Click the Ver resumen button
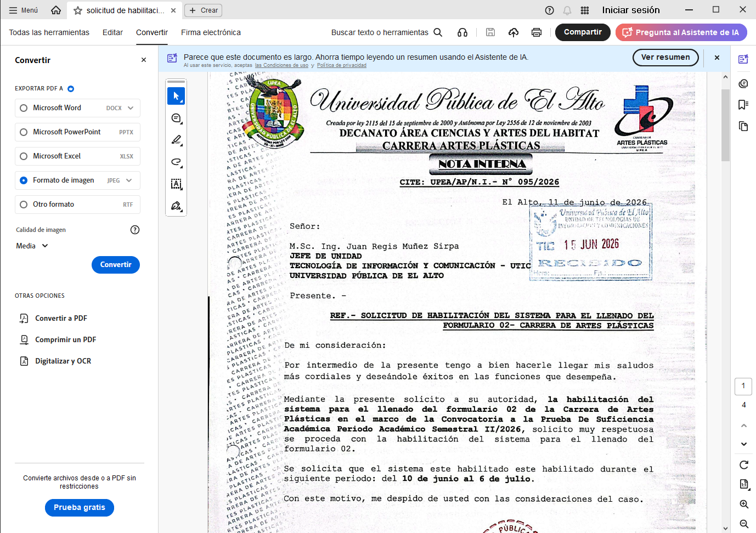The width and height of the screenshot is (756, 533). click(665, 57)
